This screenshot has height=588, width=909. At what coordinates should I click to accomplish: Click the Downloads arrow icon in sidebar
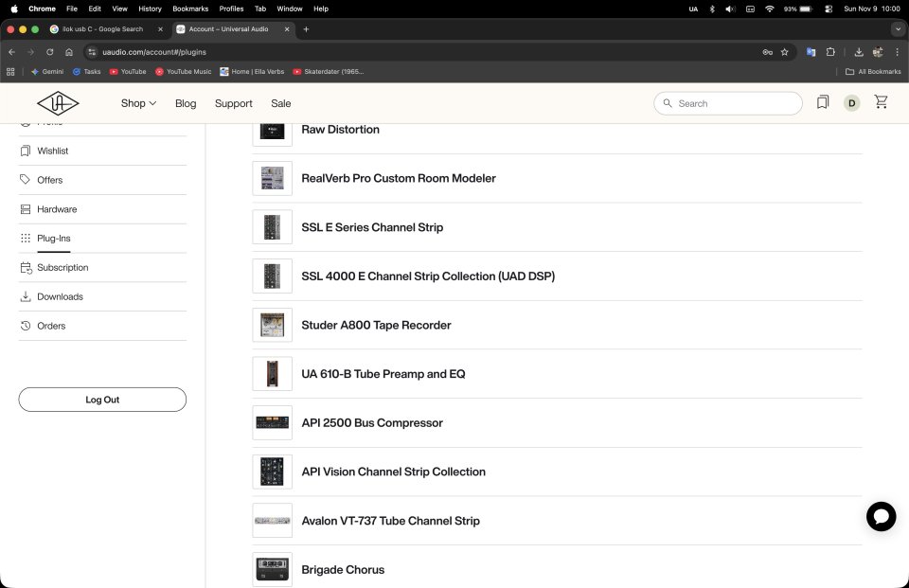pyautogui.click(x=26, y=296)
